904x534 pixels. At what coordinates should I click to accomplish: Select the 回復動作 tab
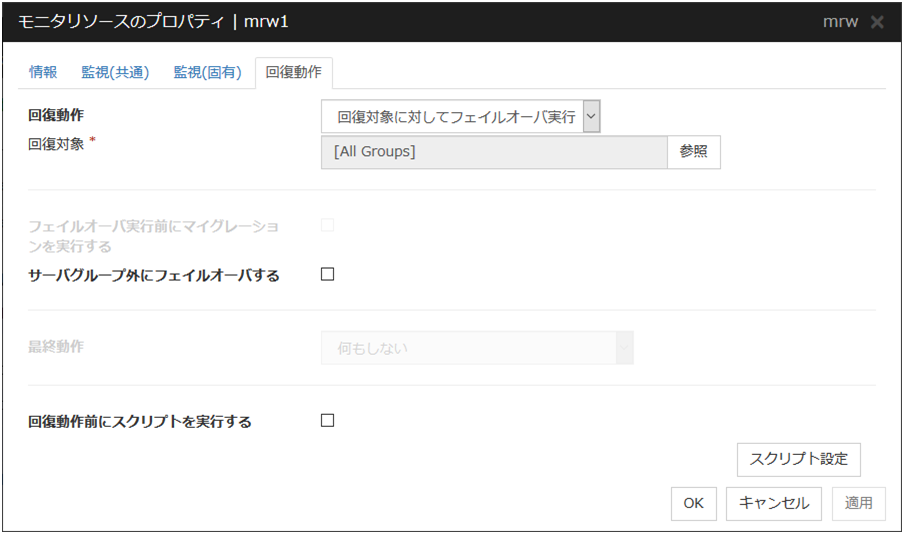(294, 73)
